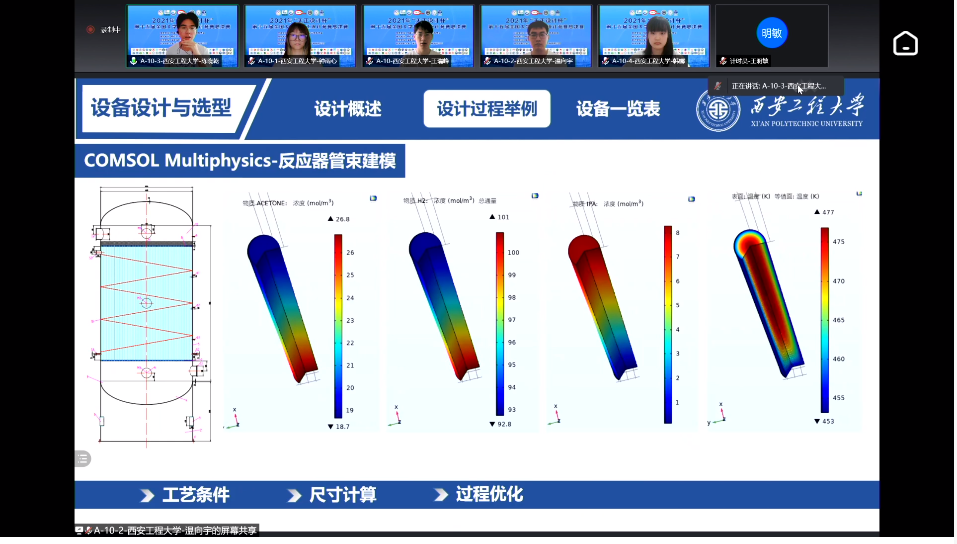Viewport: 957px width, 544px height.
Task: Click the max value 26.8 on ACETONE scale
Action: click(x=342, y=219)
